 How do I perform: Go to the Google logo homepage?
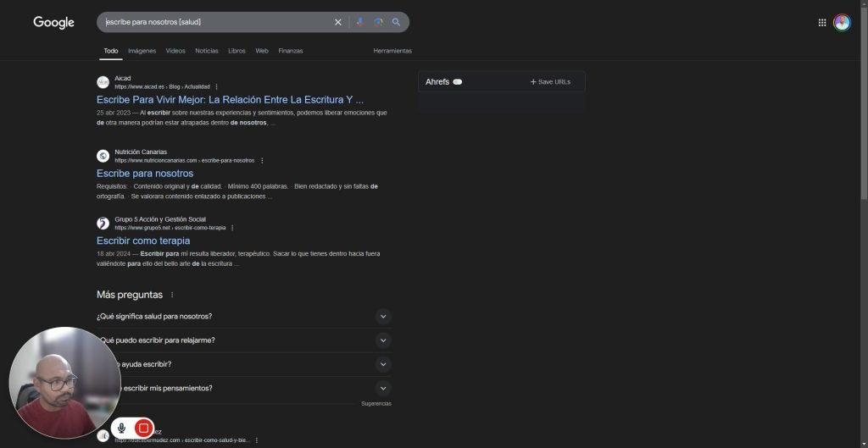pyautogui.click(x=53, y=22)
